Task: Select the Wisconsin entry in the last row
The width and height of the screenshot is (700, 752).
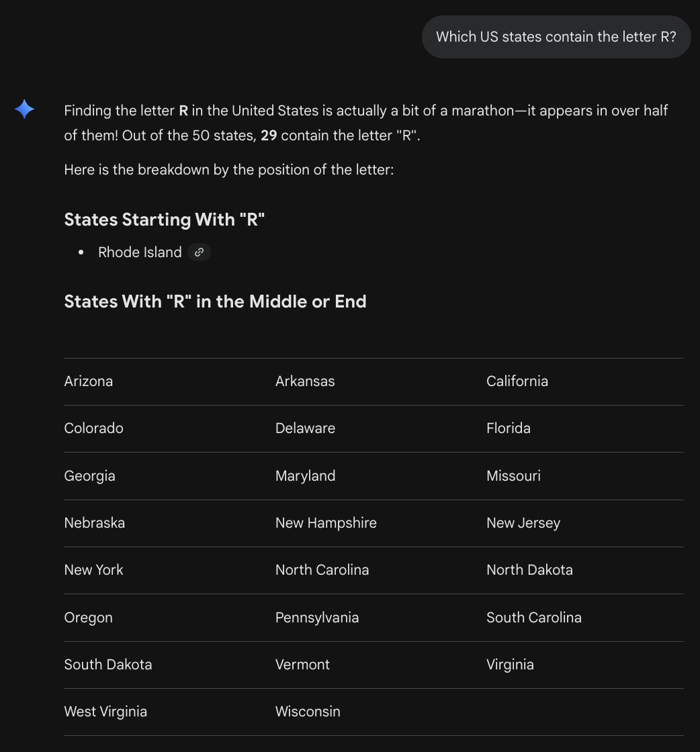Action: [308, 712]
